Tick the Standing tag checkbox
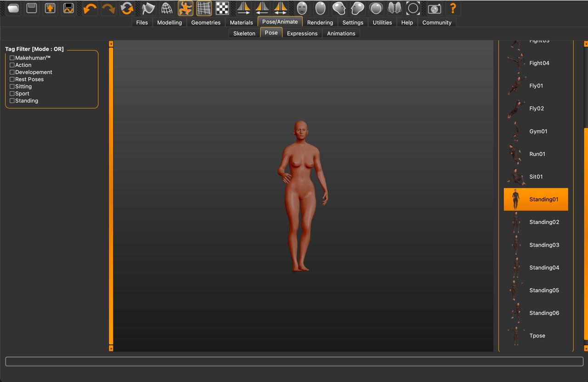The width and height of the screenshot is (588, 382). tap(12, 101)
